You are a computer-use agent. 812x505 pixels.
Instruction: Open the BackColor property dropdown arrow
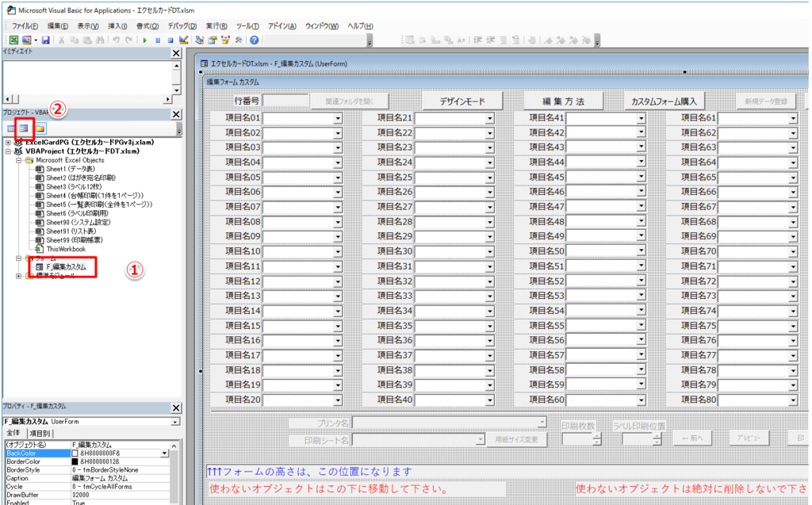[165, 453]
